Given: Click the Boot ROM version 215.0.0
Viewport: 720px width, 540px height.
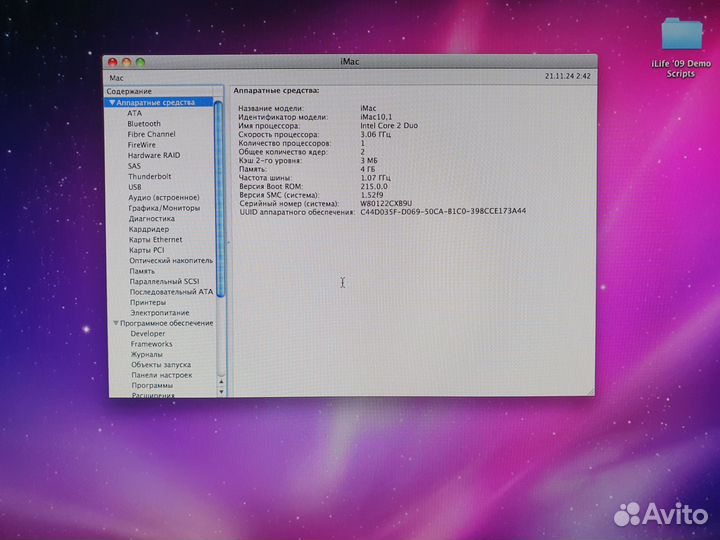Looking at the screenshot, I should [374, 186].
